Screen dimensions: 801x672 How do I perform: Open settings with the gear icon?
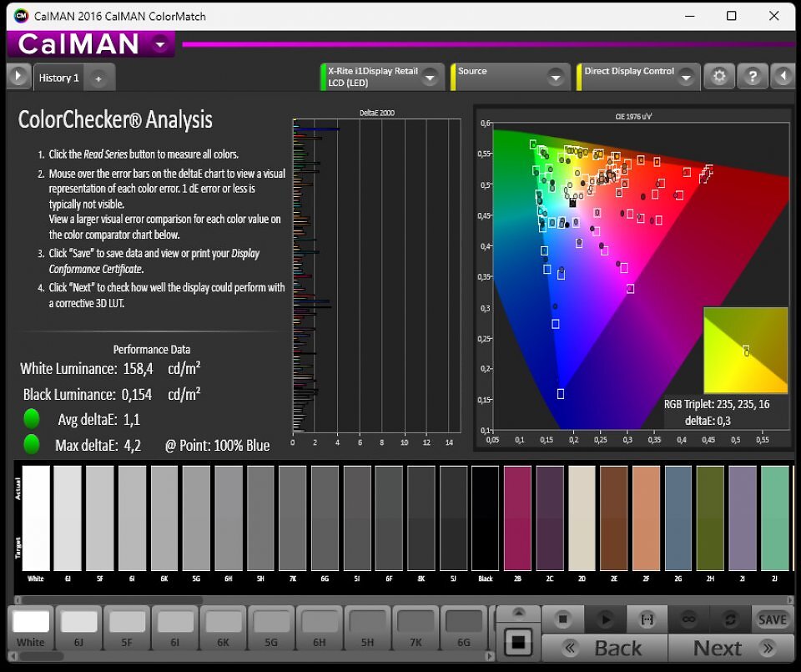(719, 77)
